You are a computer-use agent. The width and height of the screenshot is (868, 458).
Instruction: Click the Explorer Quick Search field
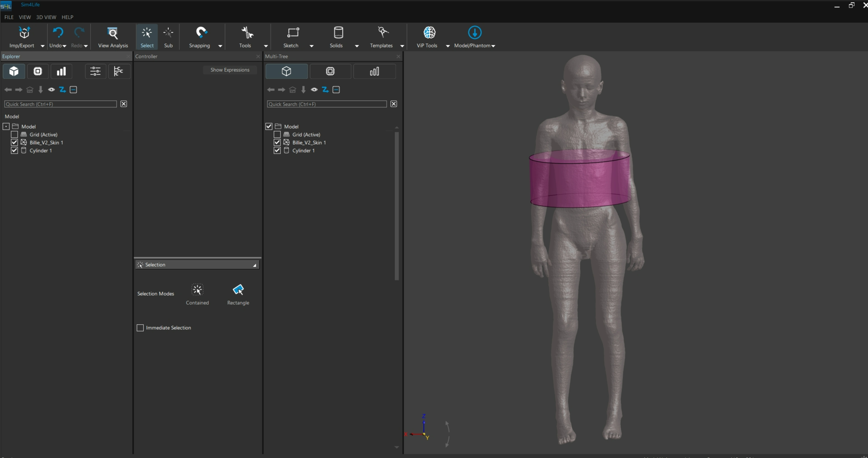pyautogui.click(x=60, y=104)
